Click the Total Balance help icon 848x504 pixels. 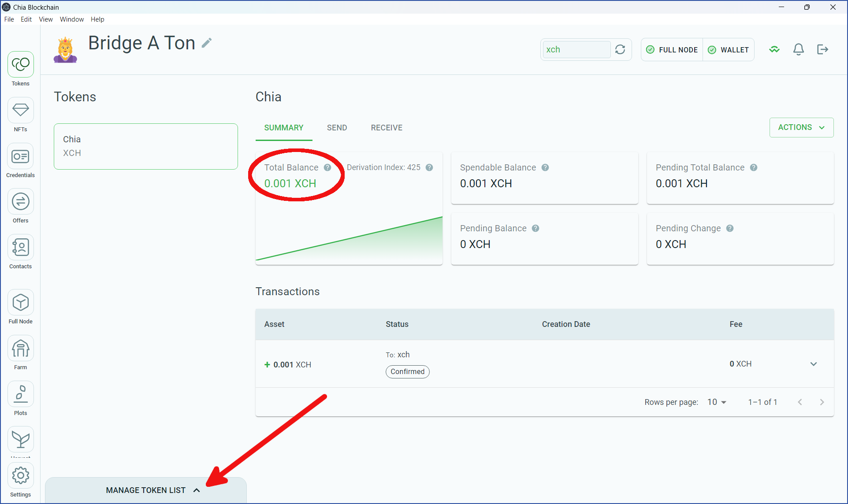pyautogui.click(x=327, y=167)
